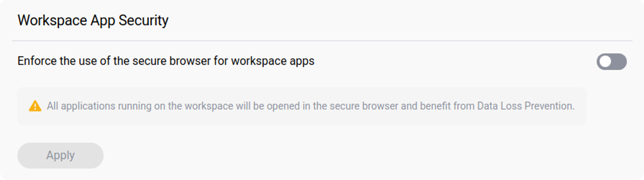644x180 pixels.
Task: Select the enforcement setting label text
Action: pyautogui.click(x=166, y=61)
